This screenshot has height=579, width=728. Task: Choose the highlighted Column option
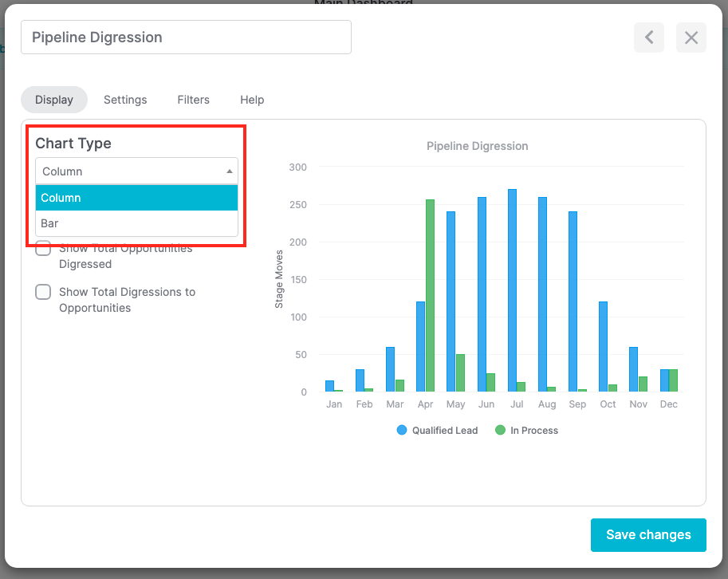[136, 198]
